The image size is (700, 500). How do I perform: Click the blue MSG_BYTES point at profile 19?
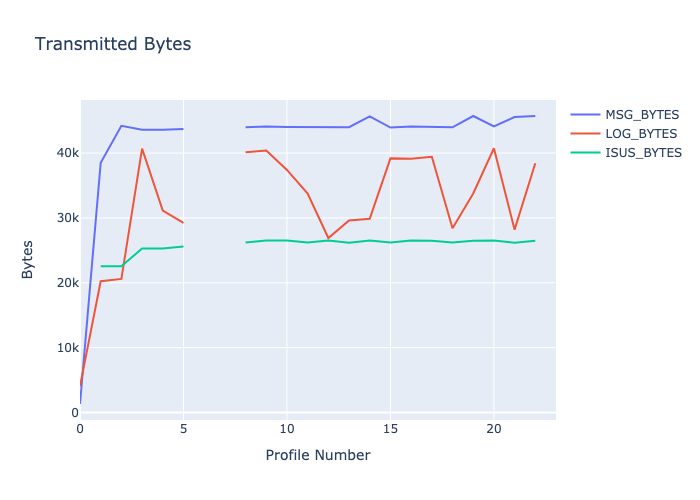[473, 116]
